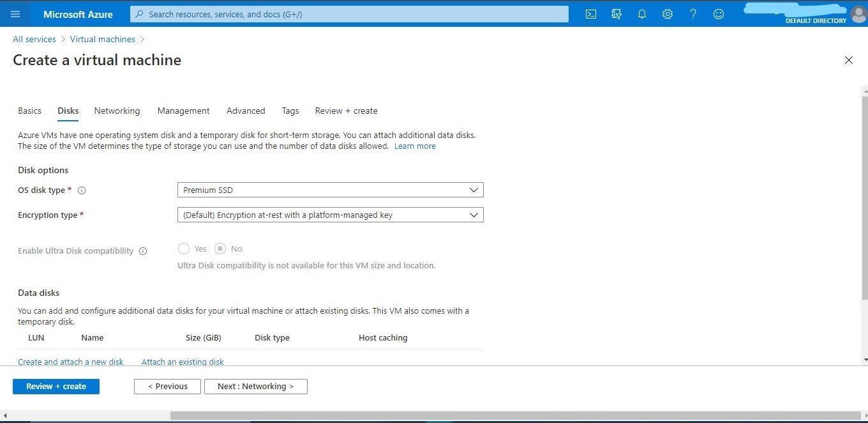Open the Help menu via question mark icon

point(693,13)
